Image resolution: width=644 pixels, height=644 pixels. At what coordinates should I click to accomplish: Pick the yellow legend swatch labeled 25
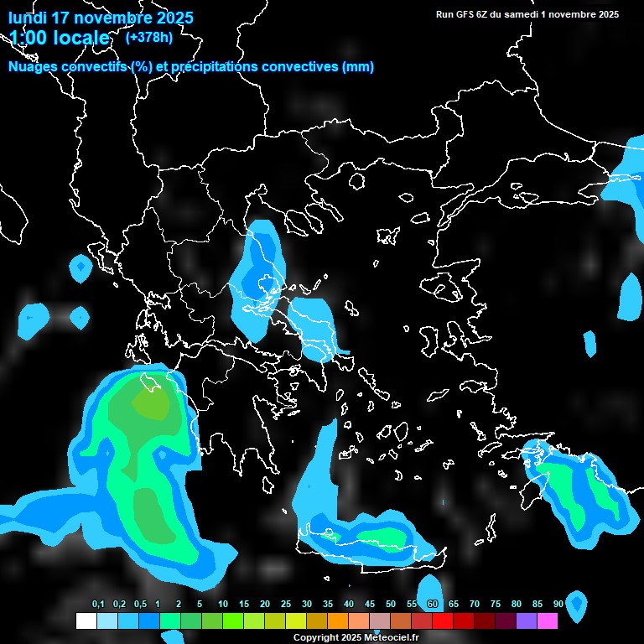[295, 621]
